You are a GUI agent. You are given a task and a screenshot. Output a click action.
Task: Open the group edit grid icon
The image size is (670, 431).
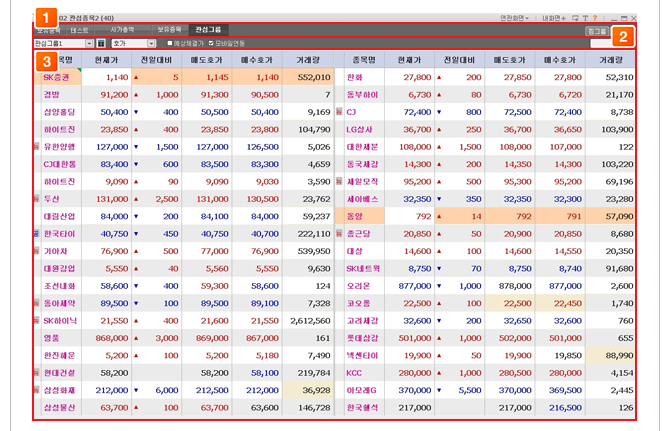101,43
